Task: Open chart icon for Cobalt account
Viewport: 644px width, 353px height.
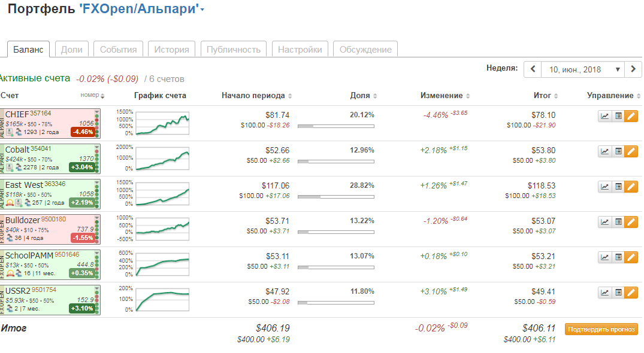Action: point(605,151)
